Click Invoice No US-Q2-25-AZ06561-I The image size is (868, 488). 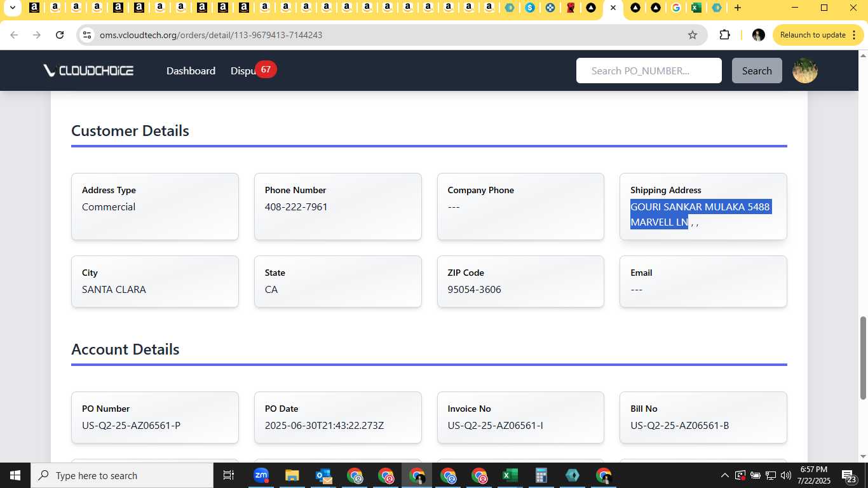point(495,425)
